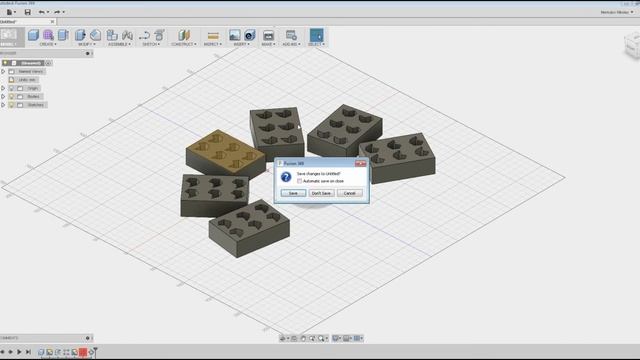Open the INSERT menu
This screenshot has width=640, height=360.
(242, 44)
